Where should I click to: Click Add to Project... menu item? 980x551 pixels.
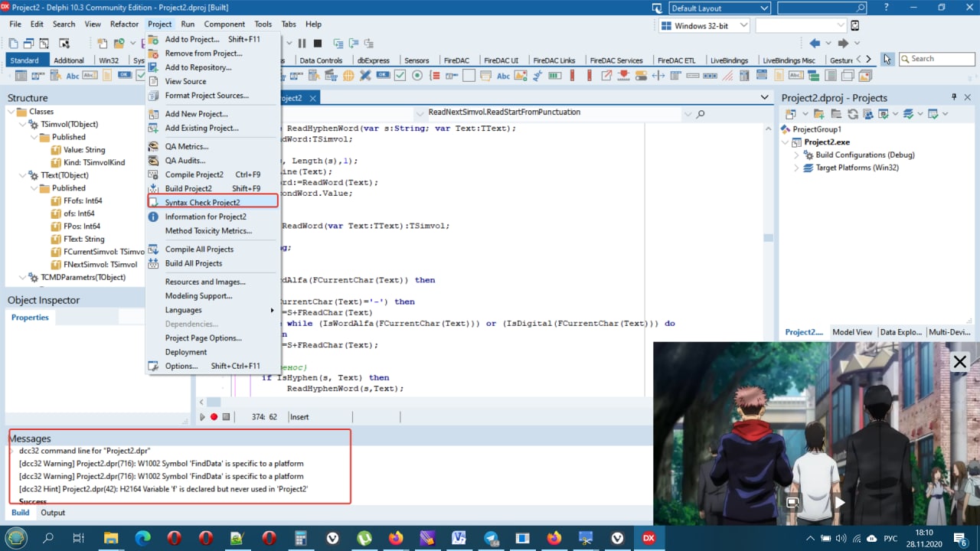pyautogui.click(x=211, y=39)
